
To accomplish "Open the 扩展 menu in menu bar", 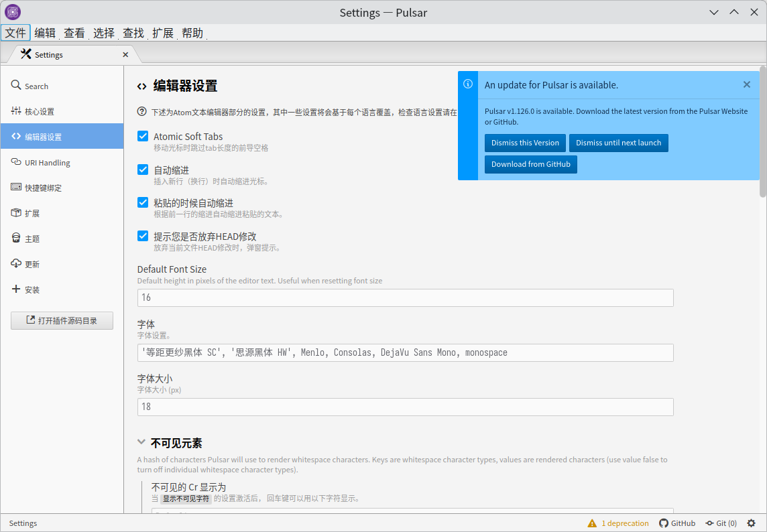I will (x=163, y=33).
